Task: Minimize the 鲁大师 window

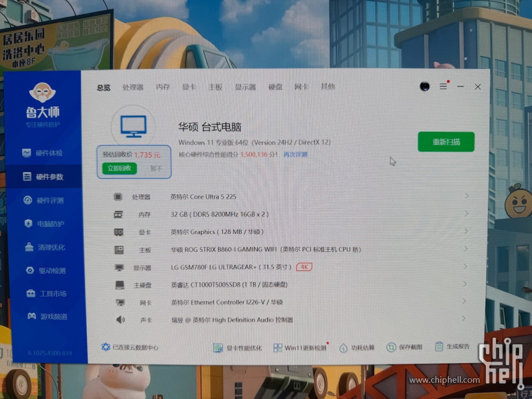Action: click(460, 86)
